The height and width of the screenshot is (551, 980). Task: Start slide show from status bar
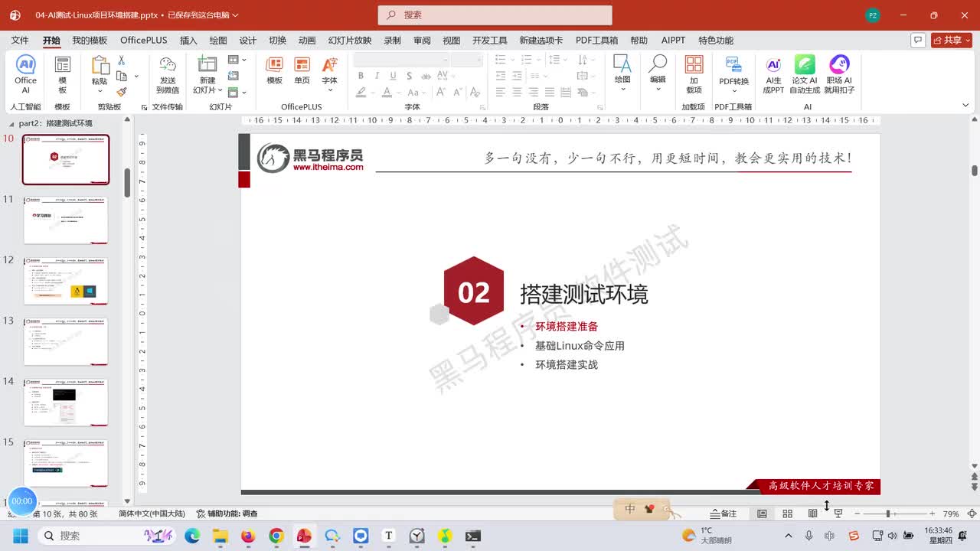838,514
